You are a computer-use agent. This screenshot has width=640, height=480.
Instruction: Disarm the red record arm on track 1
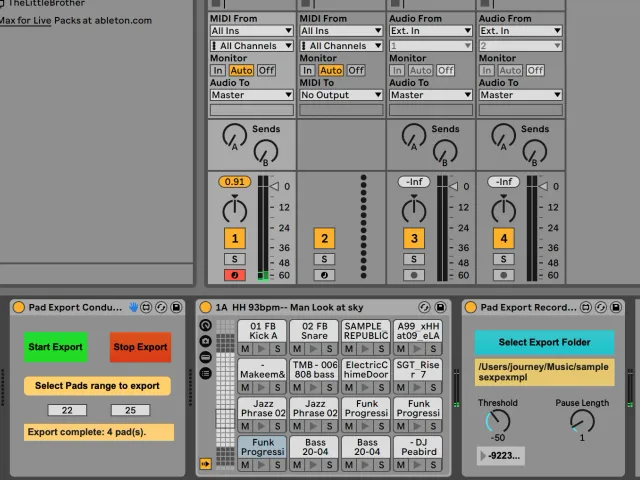234,275
